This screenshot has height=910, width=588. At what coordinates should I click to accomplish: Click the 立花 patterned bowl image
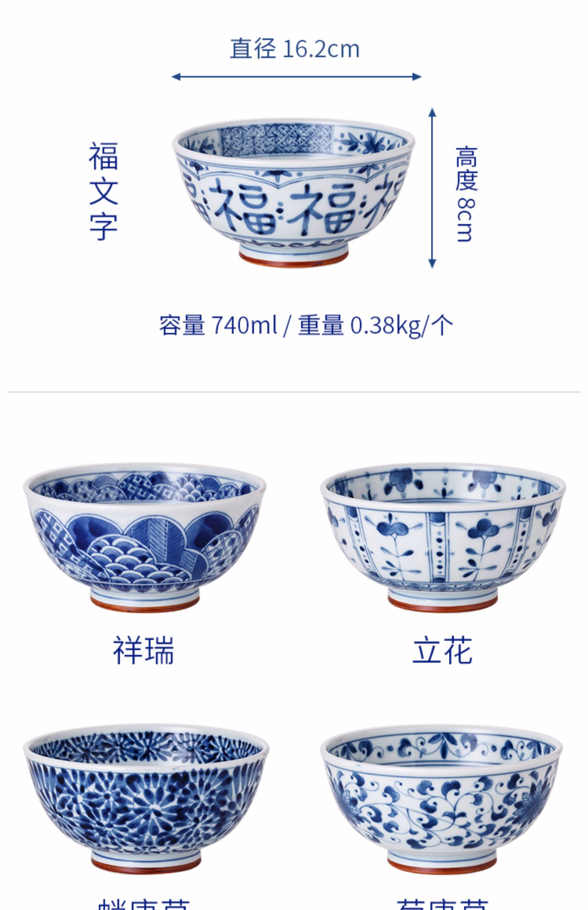click(x=443, y=537)
